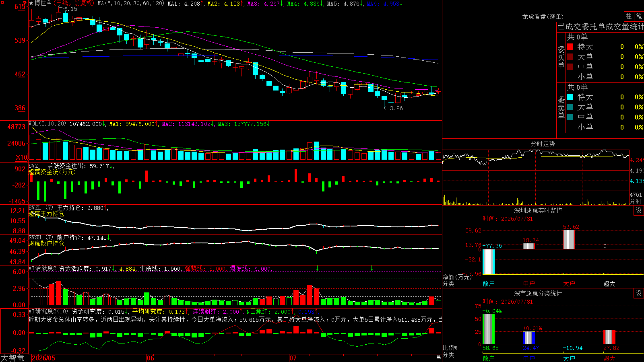Viewport: 644px width, 362px height.
Task: Click the magenta MA3: 4.267 value
Action: pyautogui.click(x=265, y=4)
